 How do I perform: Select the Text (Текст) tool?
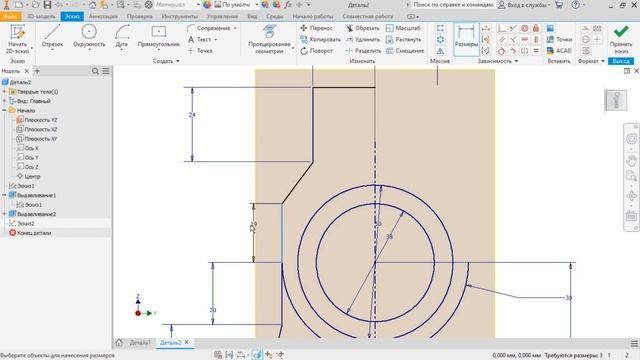tap(200, 40)
